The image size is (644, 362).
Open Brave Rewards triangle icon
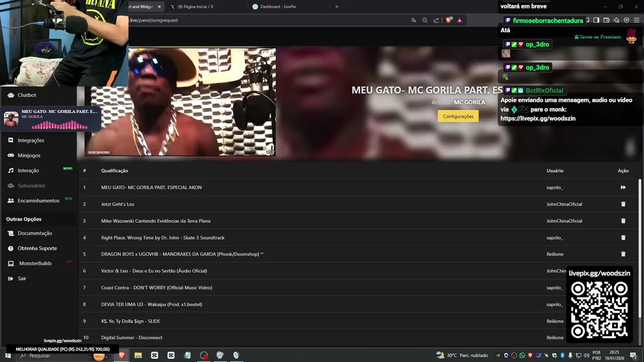(x=459, y=20)
